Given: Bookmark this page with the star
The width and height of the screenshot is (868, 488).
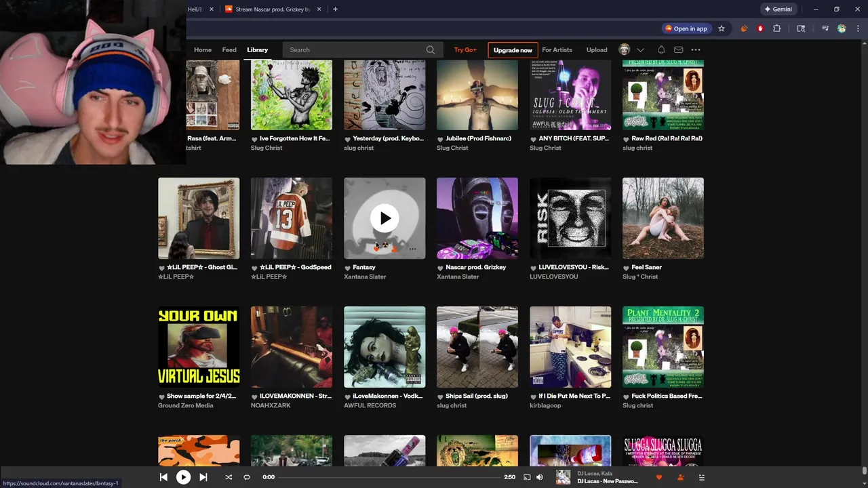Looking at the screenshot, I should click(722, 28).
